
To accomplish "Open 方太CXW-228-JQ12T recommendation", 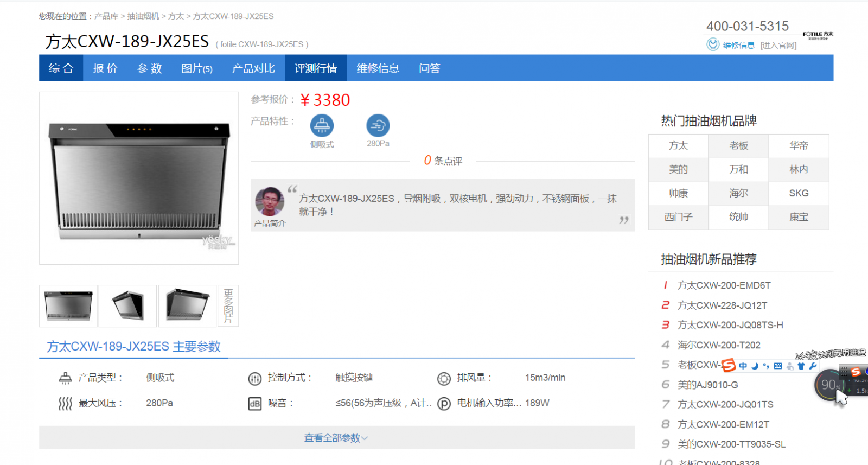I will (722, 305).
